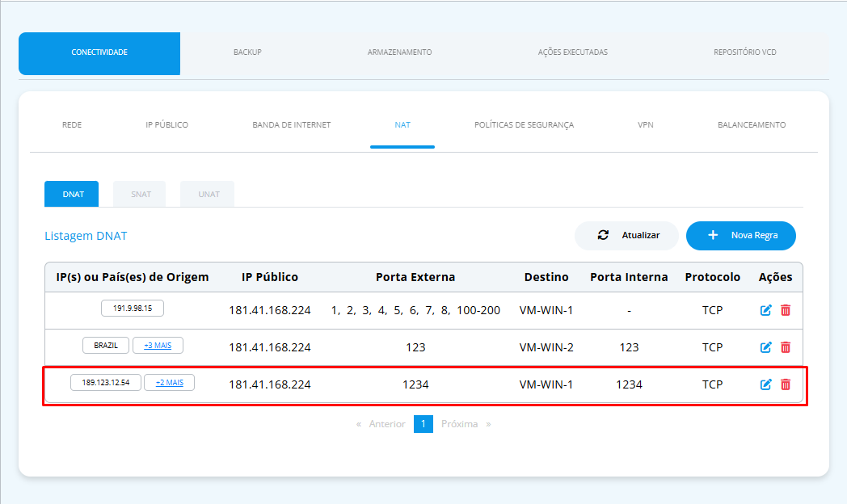Click the 189.123.12.54 origin tag

click(x=106, y=383)
